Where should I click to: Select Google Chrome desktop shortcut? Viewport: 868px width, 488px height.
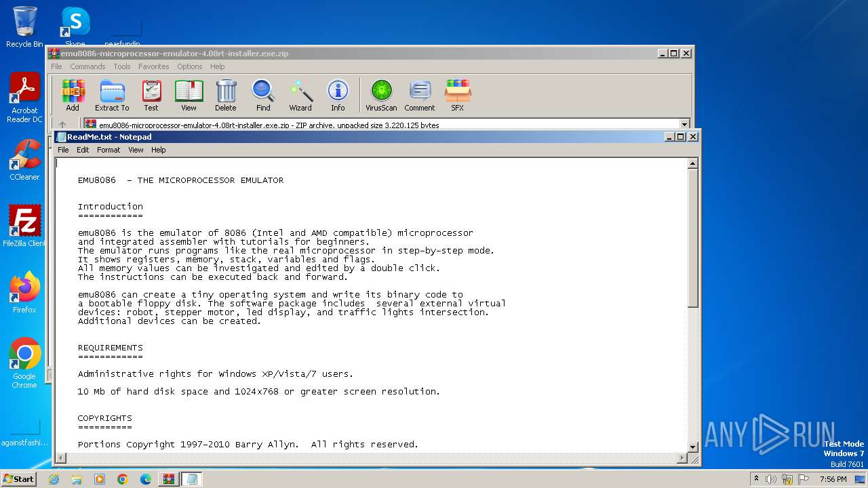tap(24, 363)
